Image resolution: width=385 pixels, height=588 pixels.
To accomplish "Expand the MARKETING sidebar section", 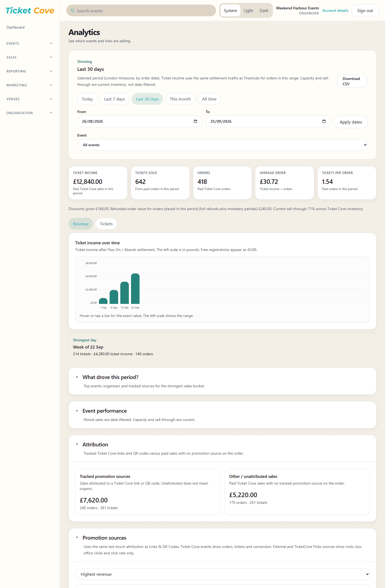I will 30,85.
